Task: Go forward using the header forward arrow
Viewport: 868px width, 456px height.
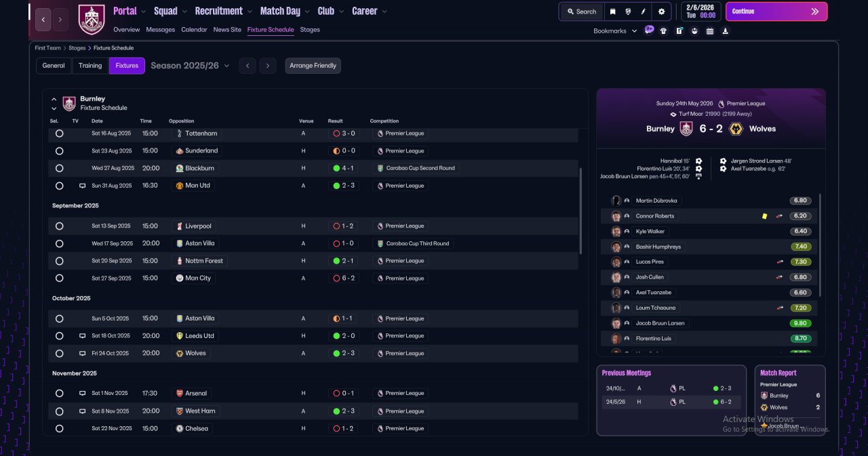Action: [x=60, y=20]
